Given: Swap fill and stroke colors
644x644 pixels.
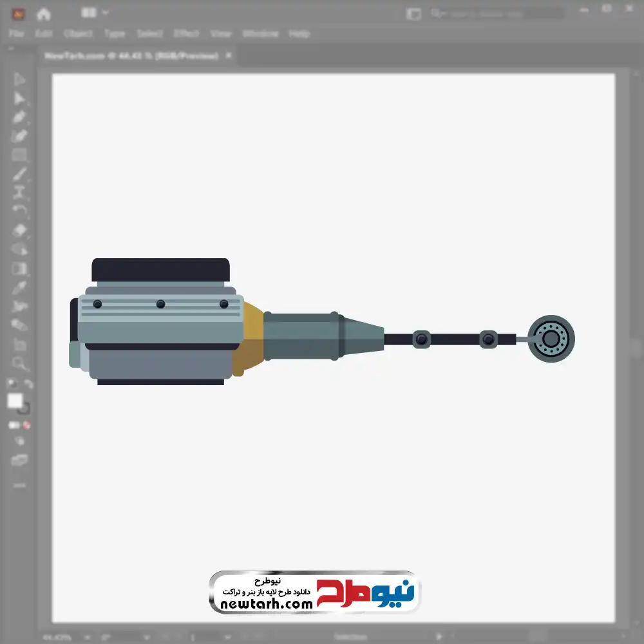Looking at the screenshot, I should 28,384.
